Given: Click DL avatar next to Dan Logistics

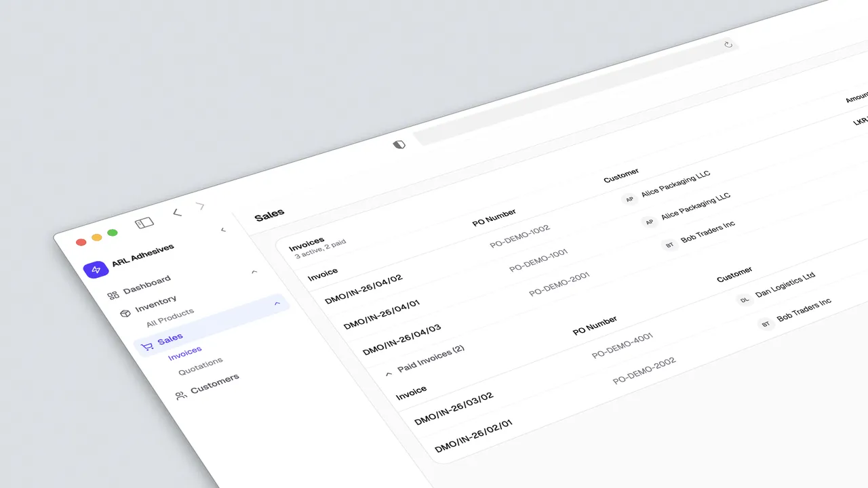Looking at the screenshot, I should coord(745,299).
